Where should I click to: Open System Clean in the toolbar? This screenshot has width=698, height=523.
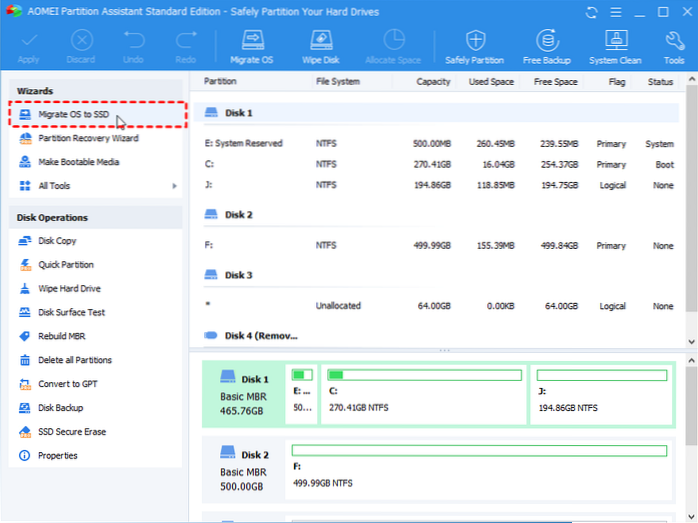pos(615,46)
